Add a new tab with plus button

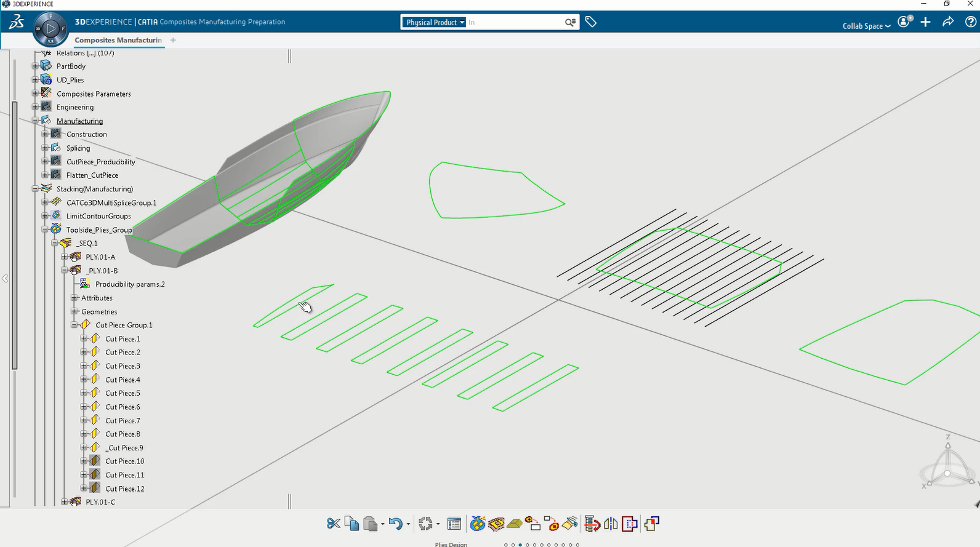click(x=173, y=40)
